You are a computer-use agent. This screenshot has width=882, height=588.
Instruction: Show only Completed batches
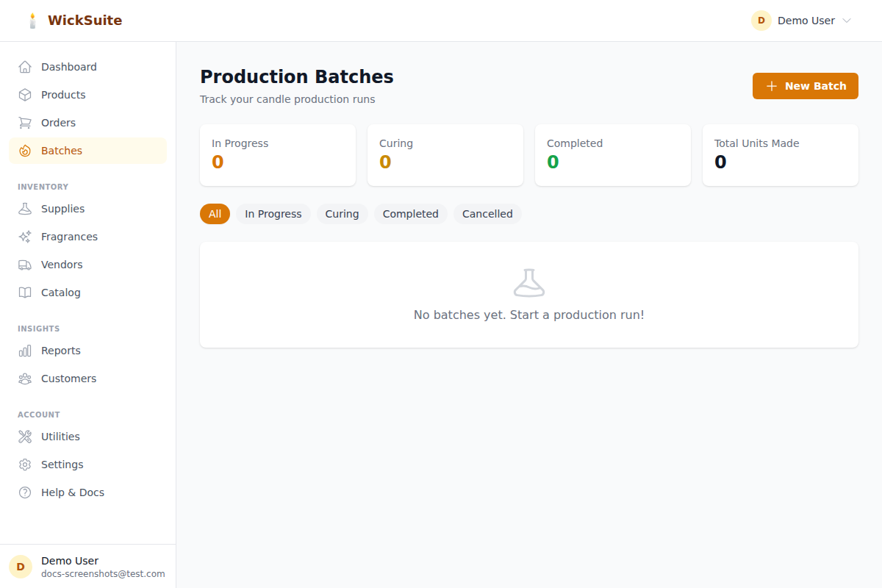click(410, 214)
